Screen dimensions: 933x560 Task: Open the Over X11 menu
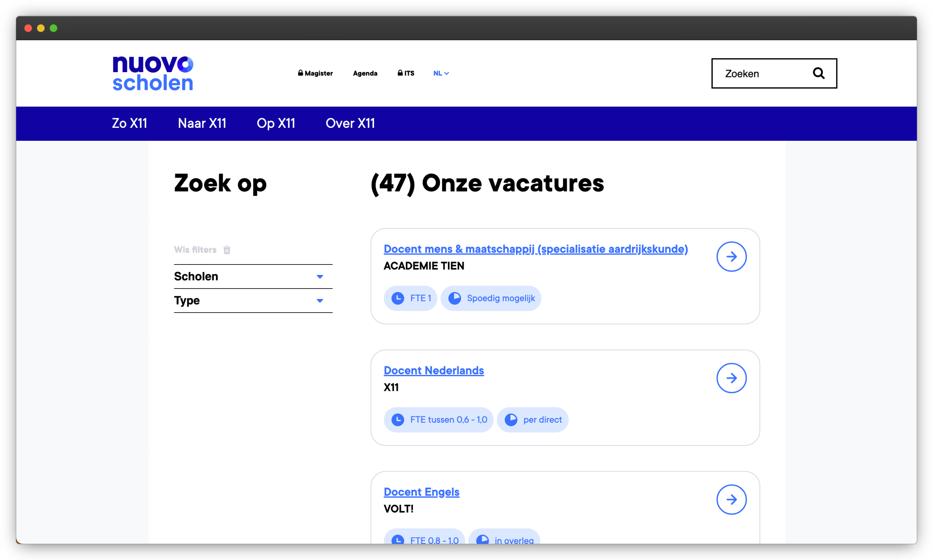350,123
